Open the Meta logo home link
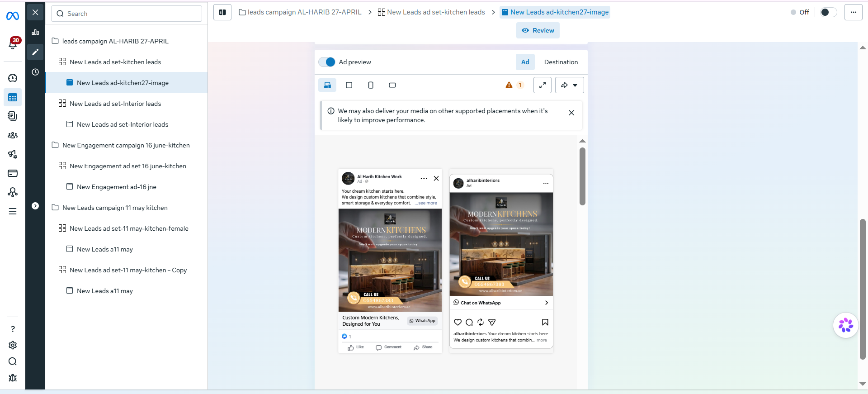The height and width of the screenshot is (394, 868). point(13,16)
